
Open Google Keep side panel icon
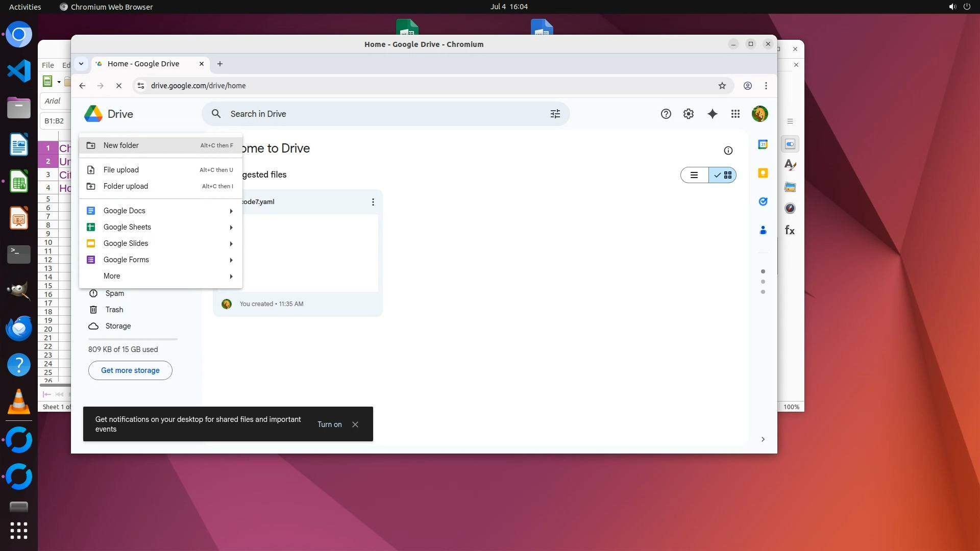click(x=763, y=173)
